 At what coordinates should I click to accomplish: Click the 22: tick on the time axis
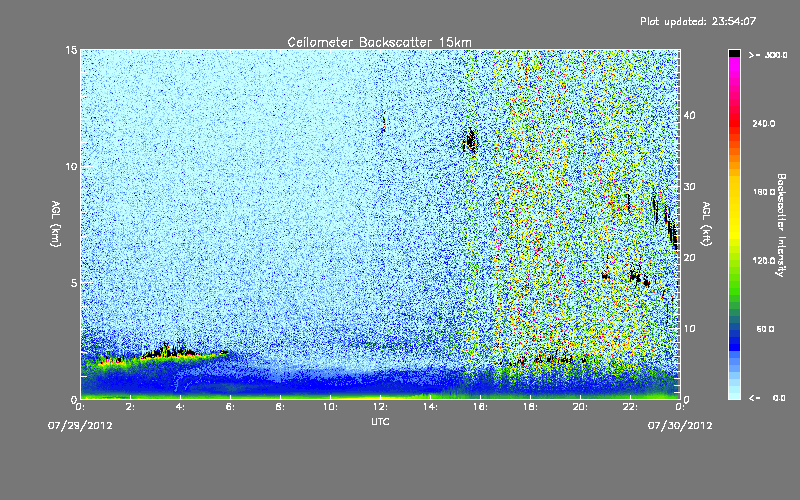click(x=630, y=407)
